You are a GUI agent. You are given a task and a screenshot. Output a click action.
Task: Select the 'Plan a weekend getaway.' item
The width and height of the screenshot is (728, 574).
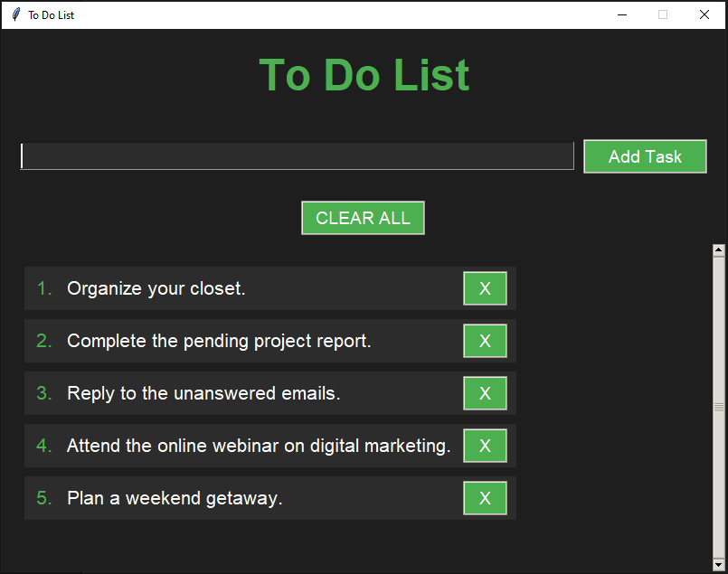(x=175, y=498)
